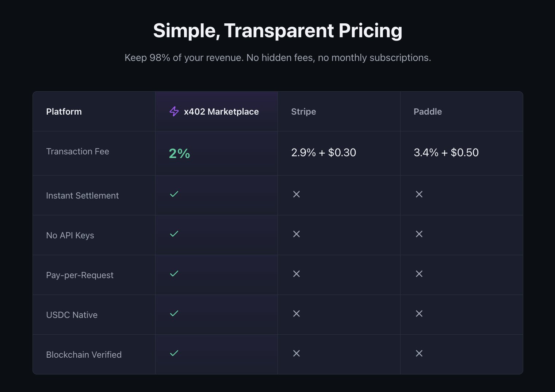
Task: Select the Paddle column header
Action: click(428, 112)
